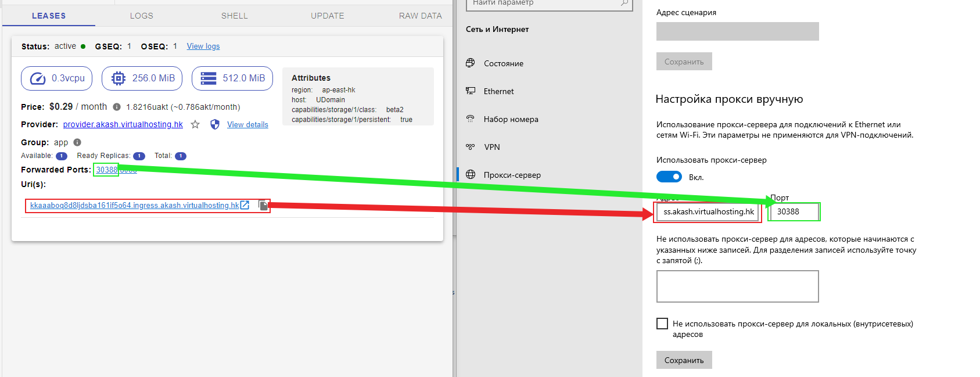Switch to the LOGS tab
980x377 pixels.
pos(142,16)
